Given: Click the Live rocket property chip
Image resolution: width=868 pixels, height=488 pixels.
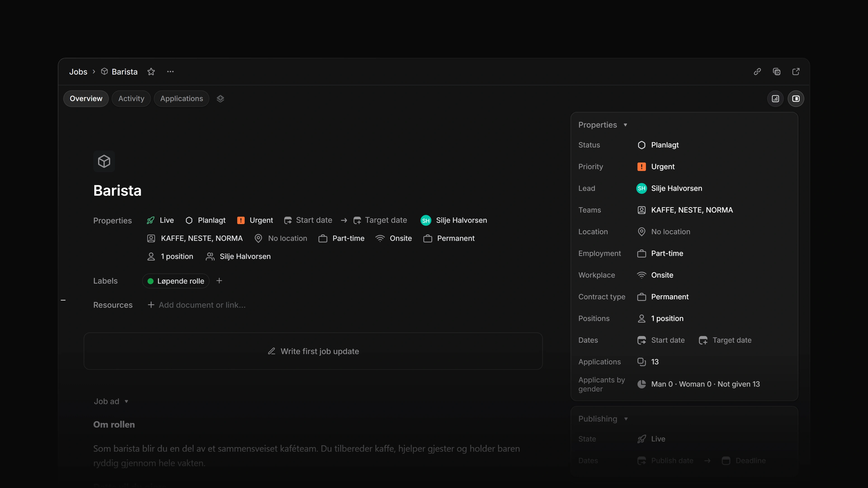Looking at the screenshot, I should tap(160, 220).
